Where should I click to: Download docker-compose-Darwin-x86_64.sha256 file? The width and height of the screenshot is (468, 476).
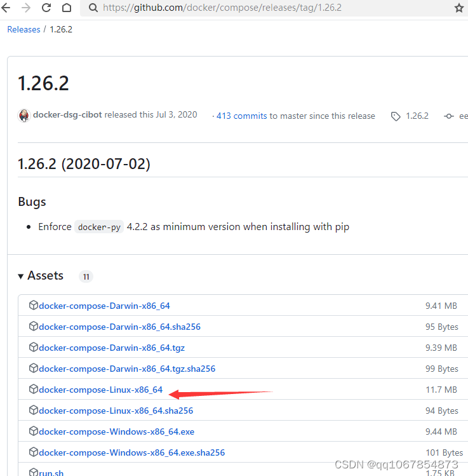click(120, 327)
